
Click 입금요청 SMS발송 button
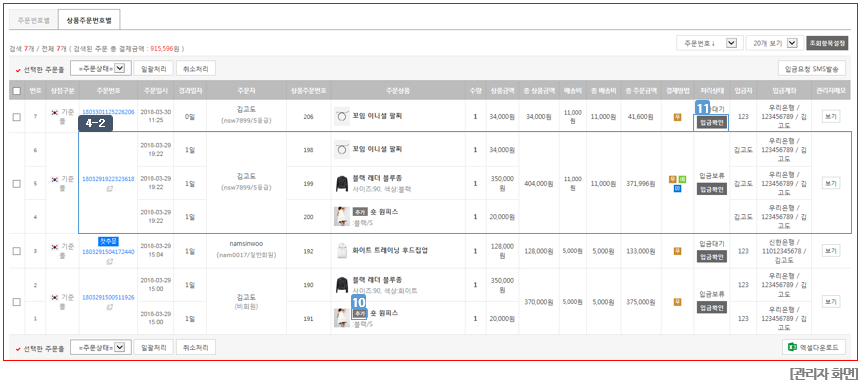pyautogui.click(x=812, y=68)
